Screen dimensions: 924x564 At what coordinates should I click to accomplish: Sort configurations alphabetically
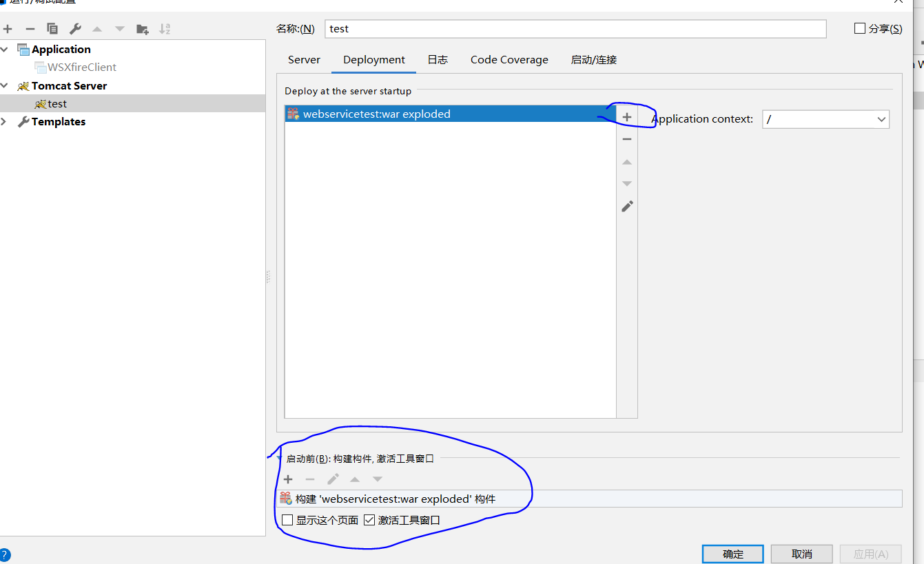(165, 29)
